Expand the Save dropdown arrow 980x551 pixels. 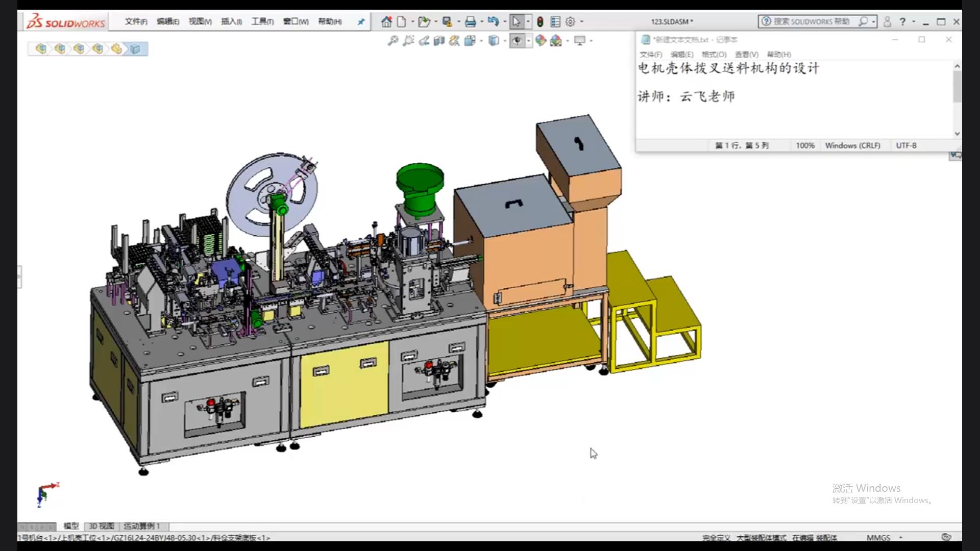(x=458, y=21)
